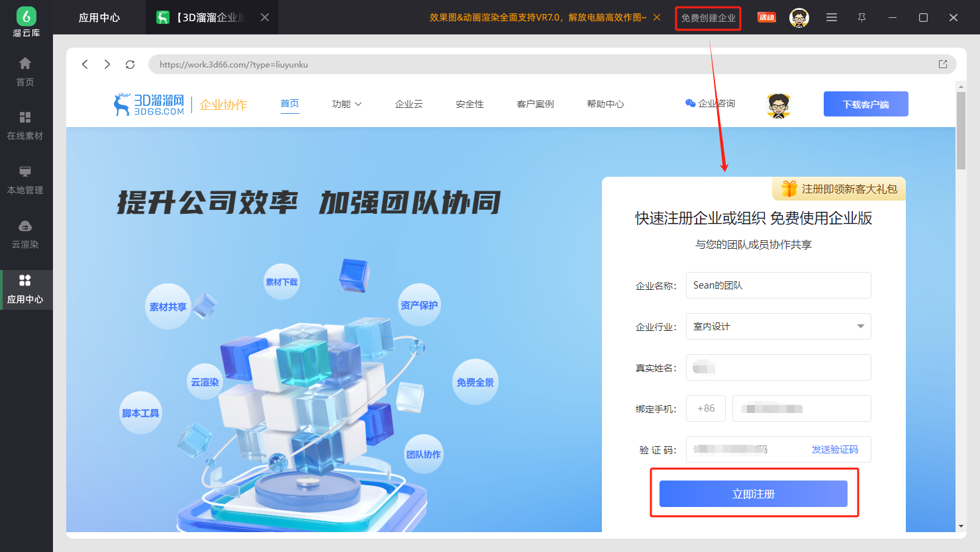Screen dimensions: 980x552
Task: Close the 3D溜溜企业 tab
Action: click(265, 17)
